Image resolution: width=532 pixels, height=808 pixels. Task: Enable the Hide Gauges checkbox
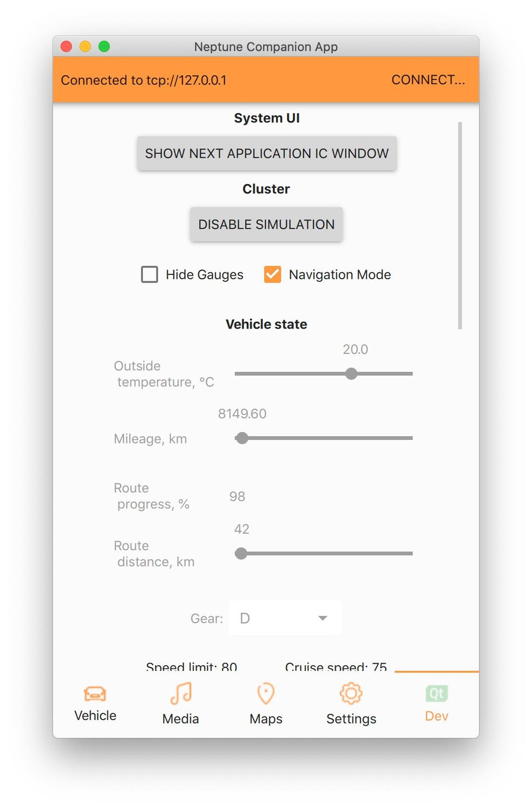149,274
